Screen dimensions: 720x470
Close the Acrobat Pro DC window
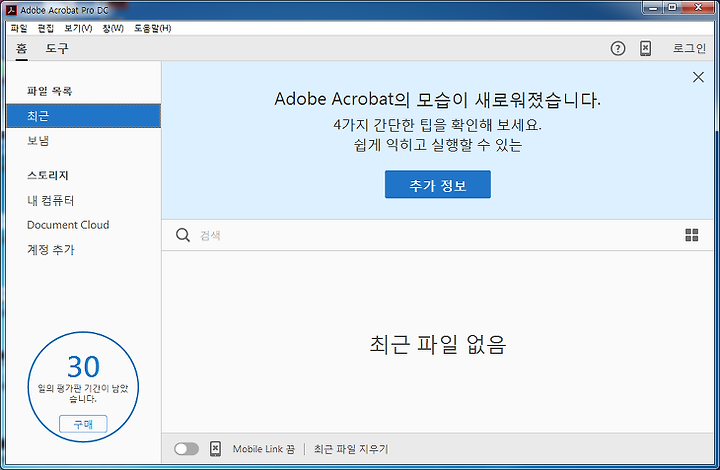(698, 7)
